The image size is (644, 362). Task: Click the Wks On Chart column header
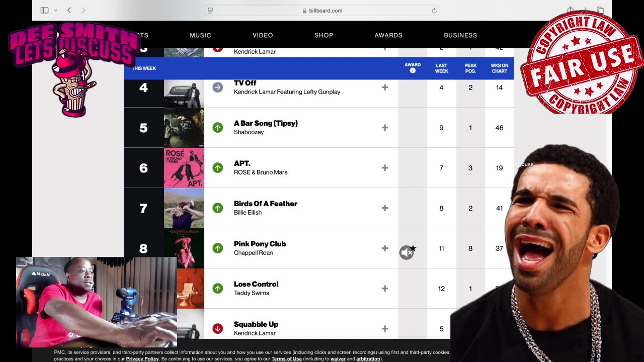click(x=500, y=68)
